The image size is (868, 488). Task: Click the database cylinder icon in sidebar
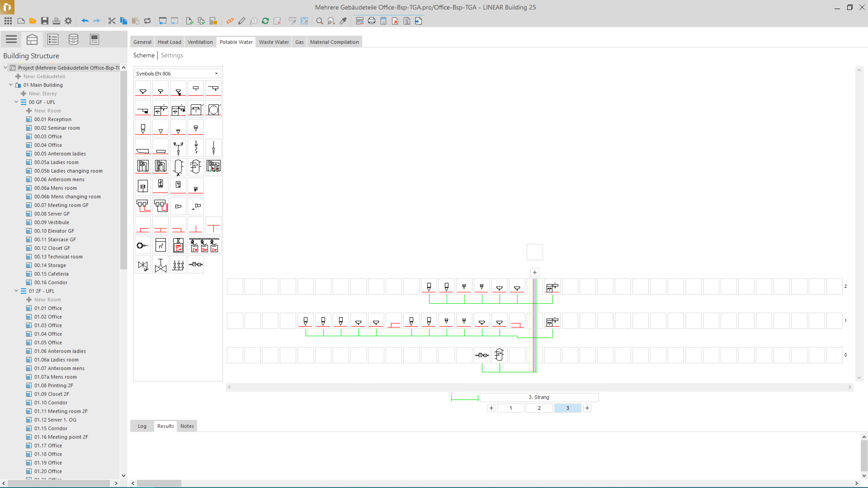tap(73, 39)
